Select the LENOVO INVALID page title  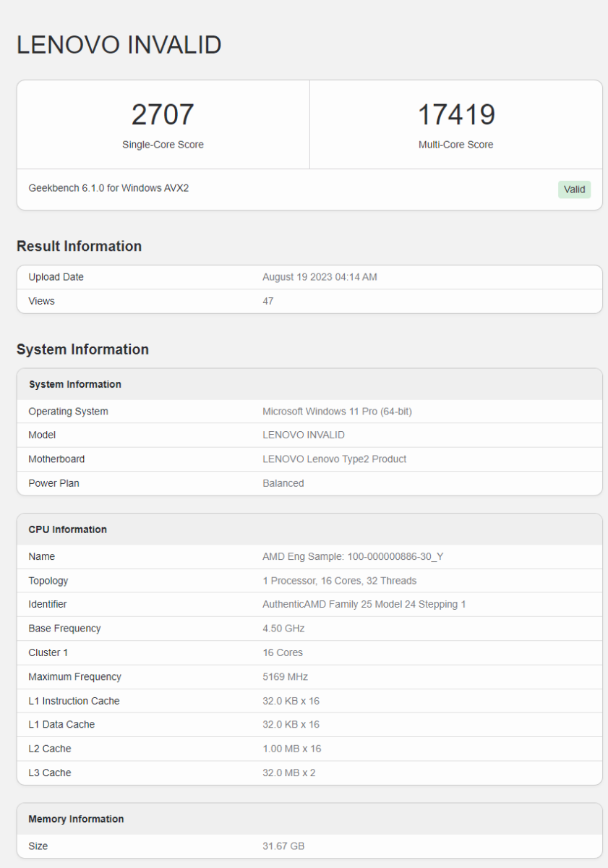tap(119, 45)
